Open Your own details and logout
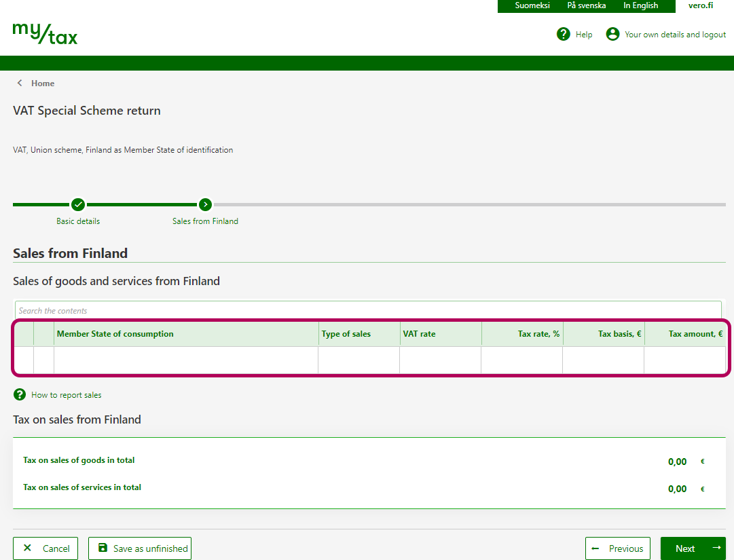The width and height of the screenshot is (734, 560). coord(675,35)
